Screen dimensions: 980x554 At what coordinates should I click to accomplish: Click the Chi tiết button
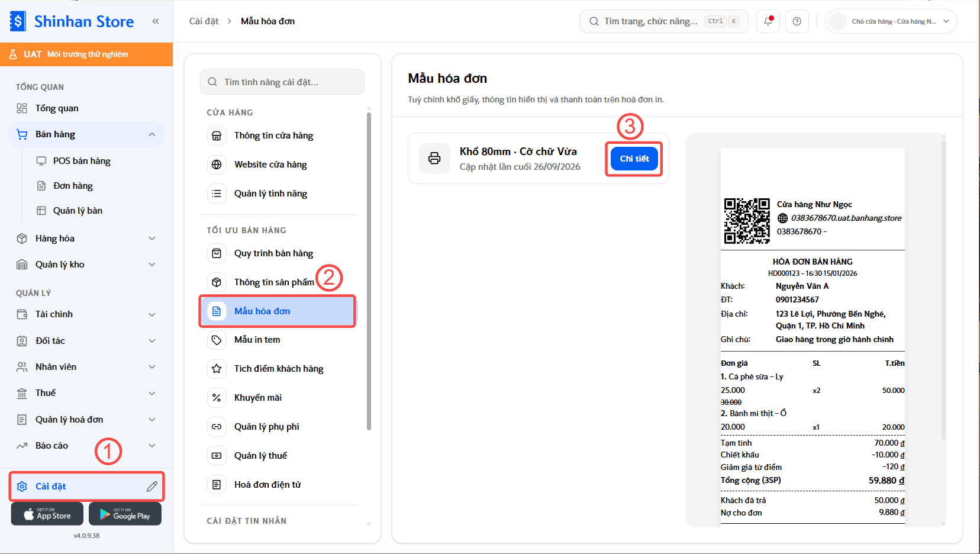coord(634,159)
